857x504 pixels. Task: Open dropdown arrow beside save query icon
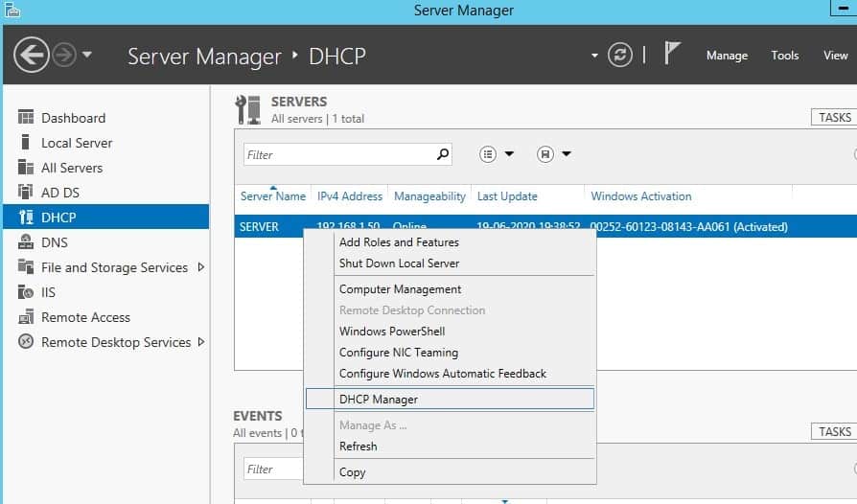(567, 154)
